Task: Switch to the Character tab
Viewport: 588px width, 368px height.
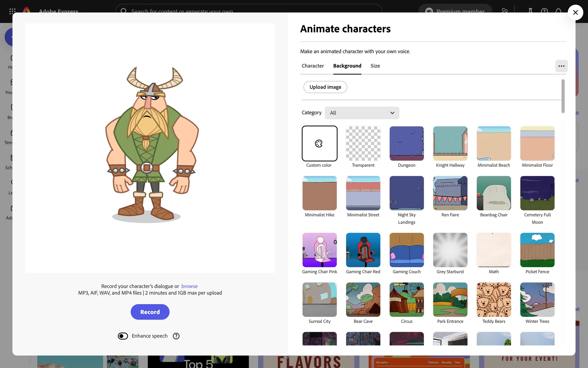Action: pyautogui.click(x=312, y=66)
